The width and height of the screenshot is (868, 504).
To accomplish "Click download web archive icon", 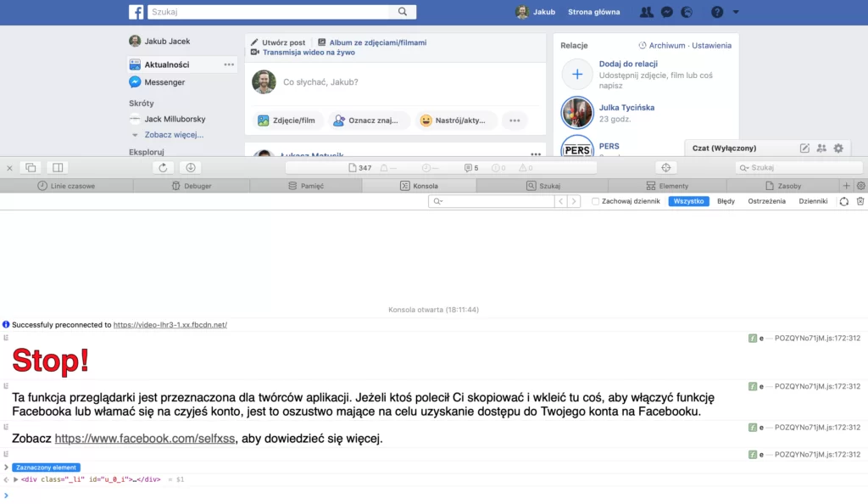I will [191, 168].
